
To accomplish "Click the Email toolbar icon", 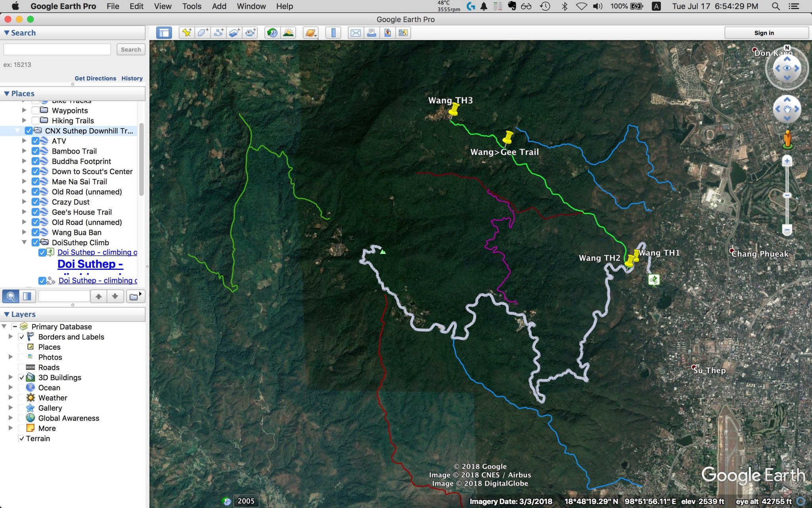I will (356, 33).
